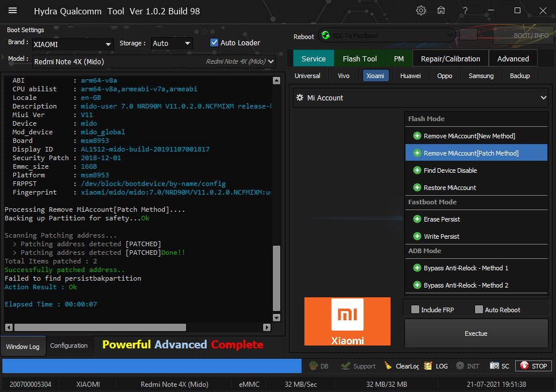This screenshot has height=392, width=556.
Task: Open the hamburger menu icon
Action: pyautogui.click(x=13, y=11)
